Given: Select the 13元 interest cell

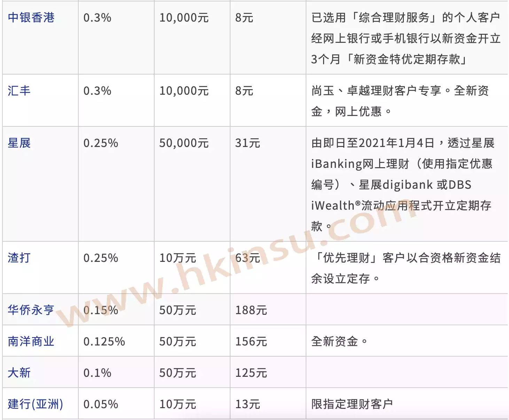Looking at the screenshot, I should 248,404.
